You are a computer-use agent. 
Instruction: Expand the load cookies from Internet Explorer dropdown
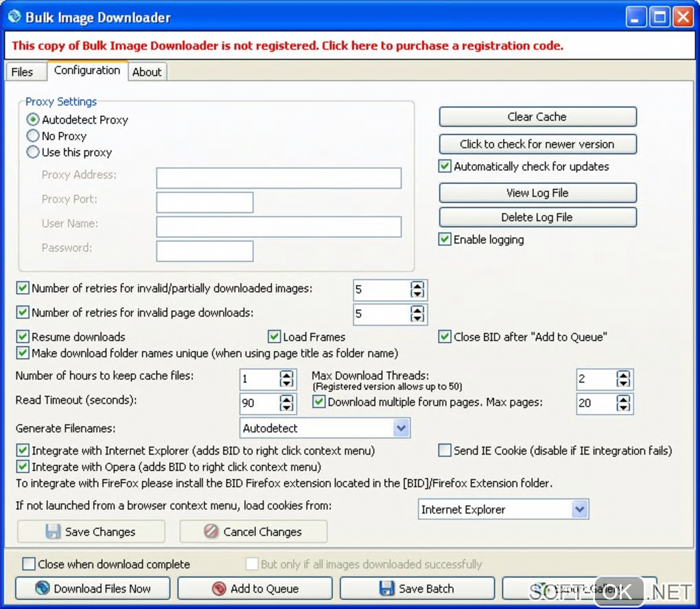click(x=579, y=509)
